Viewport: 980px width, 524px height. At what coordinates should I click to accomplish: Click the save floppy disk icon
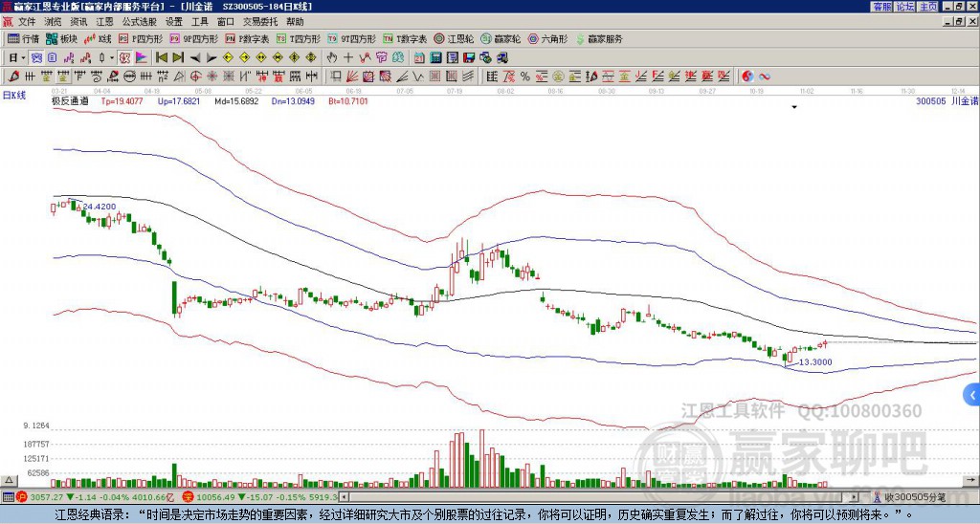[469, 58]
